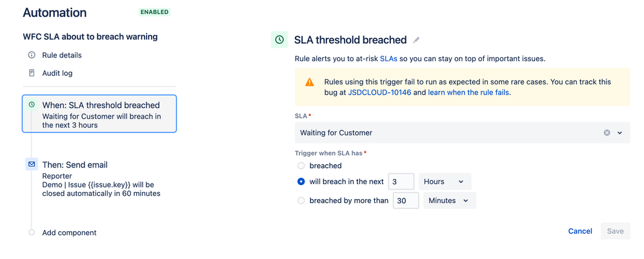Click the orange warning triangle icon
644x259 pixels.
(309, 82)
